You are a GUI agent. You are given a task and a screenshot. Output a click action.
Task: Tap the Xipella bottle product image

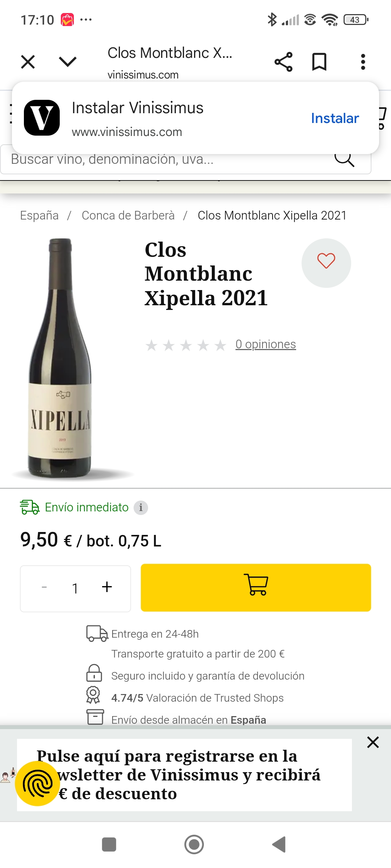(60, 358)
